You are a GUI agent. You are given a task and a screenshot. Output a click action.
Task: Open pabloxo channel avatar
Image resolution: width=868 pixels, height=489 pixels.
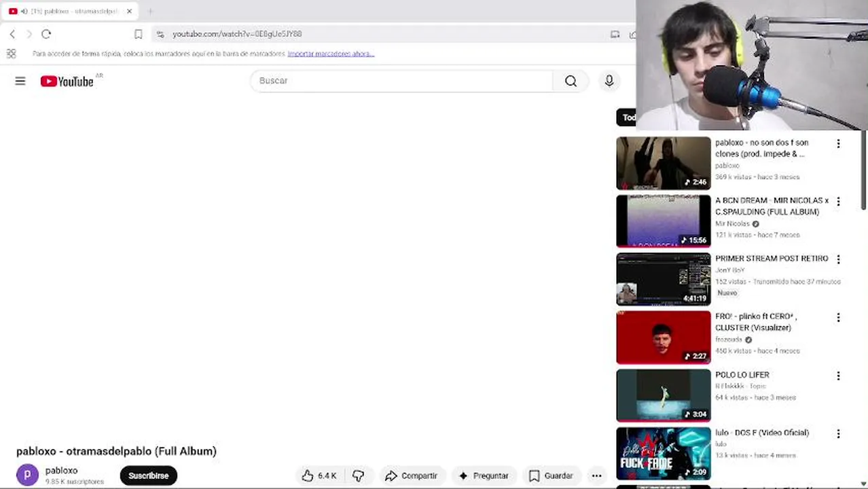pyautogui.click(x=27, y=475)
